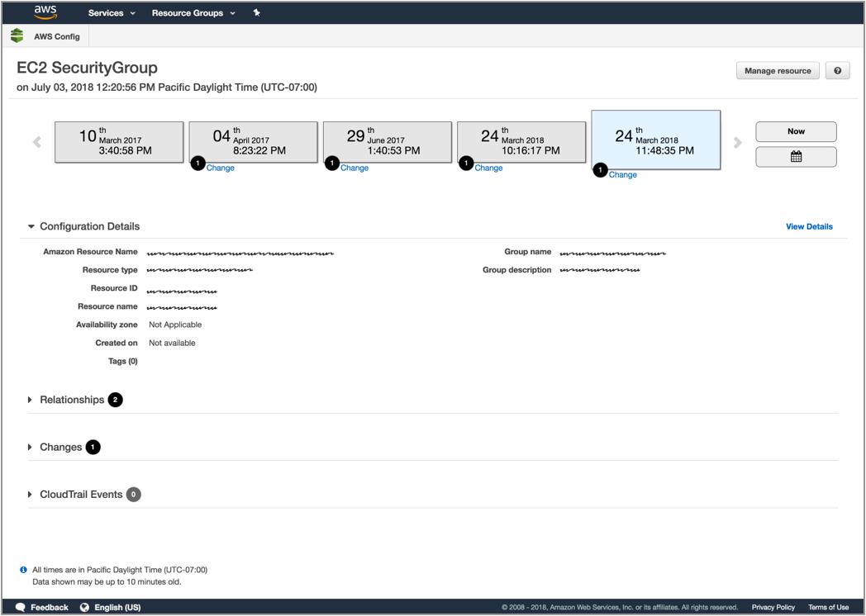Select the 10th March 2017 timeline snapshot

click(x=119, y=142)
